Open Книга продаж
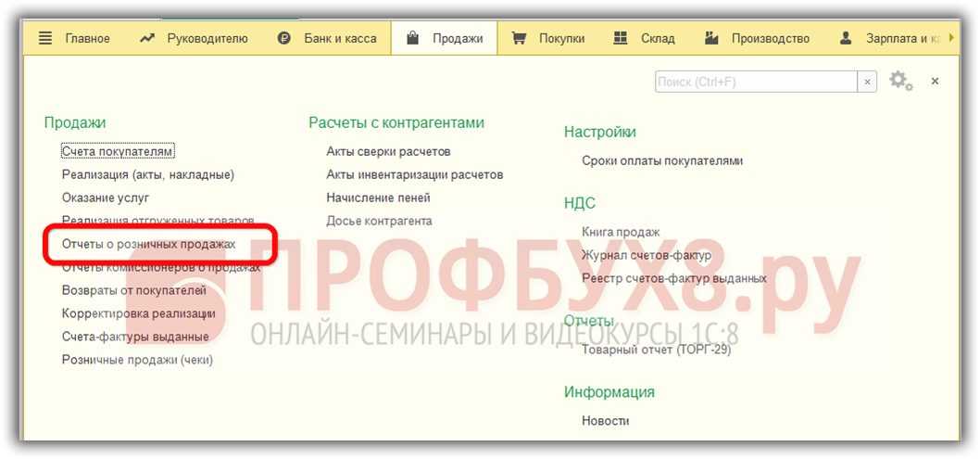Image resolution: width=980 pixels, height=459 pixels. click(621, 232)
